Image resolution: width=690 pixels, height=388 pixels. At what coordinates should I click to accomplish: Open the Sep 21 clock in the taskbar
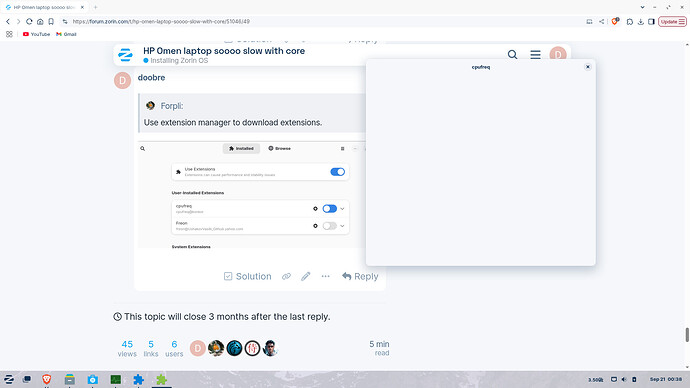pos(665,379)
